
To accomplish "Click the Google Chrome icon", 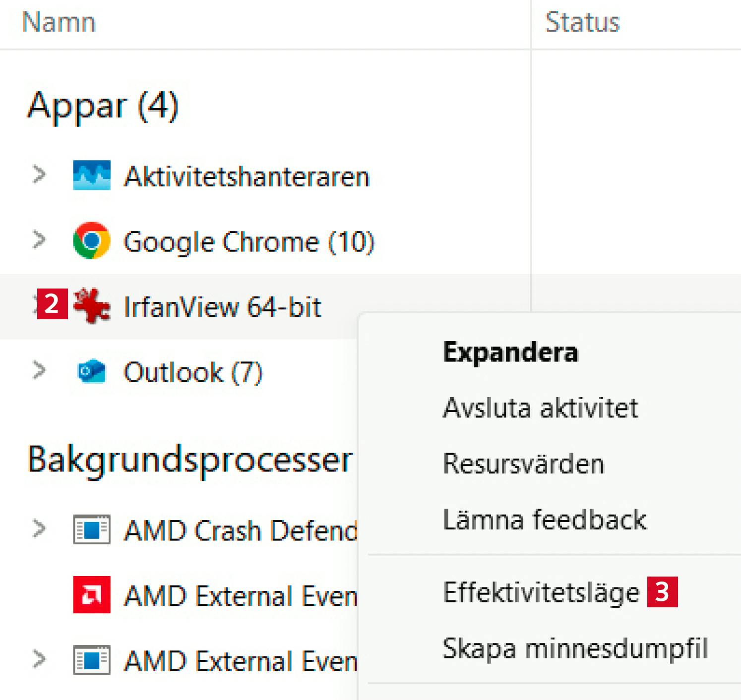I will pos(92,240).
